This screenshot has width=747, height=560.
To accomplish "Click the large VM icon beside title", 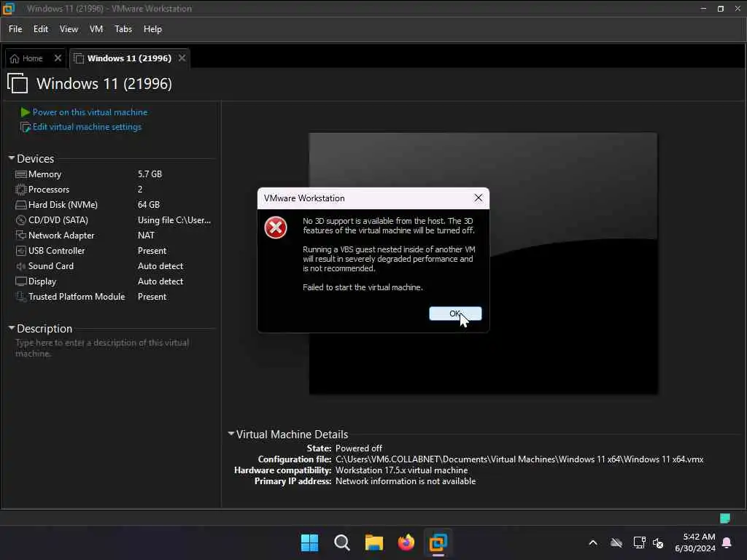I will [x=18, y=83].
